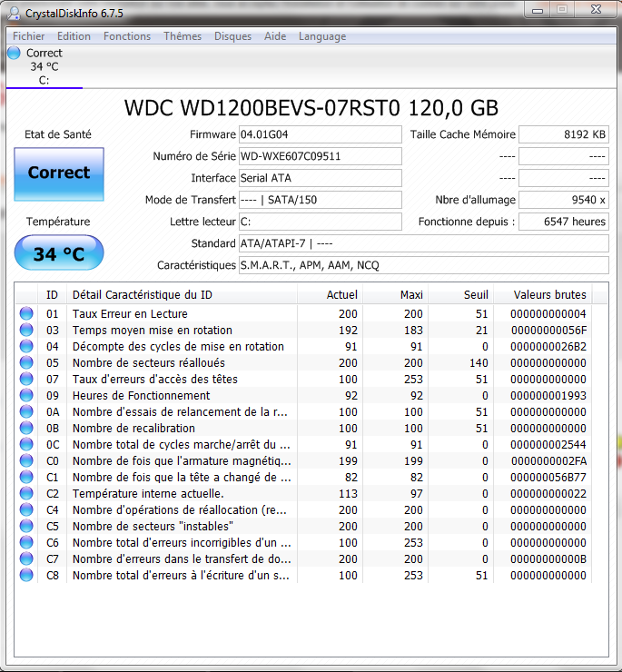Click the Interface field Serial ATA
This screenshot has height=672, width=622.
pyautogui.click(x=321, y=178)
